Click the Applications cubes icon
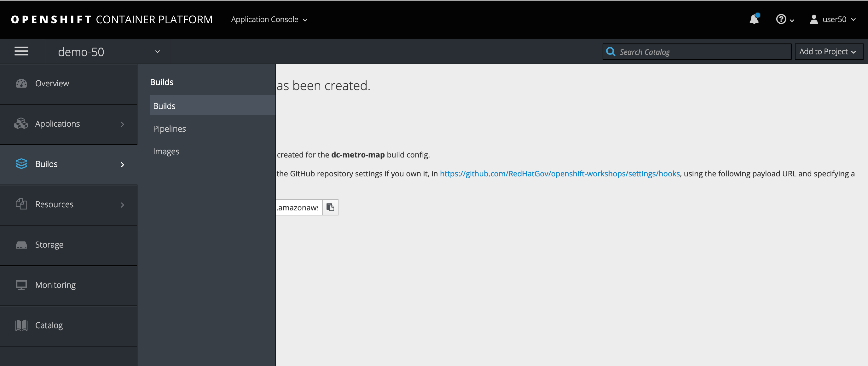 click(x=21, y=123)
